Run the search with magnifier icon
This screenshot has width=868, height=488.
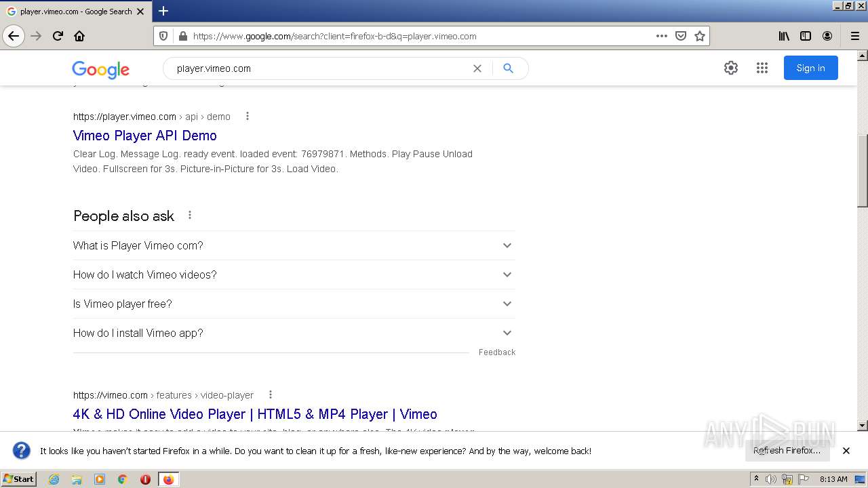pos(508,68)
